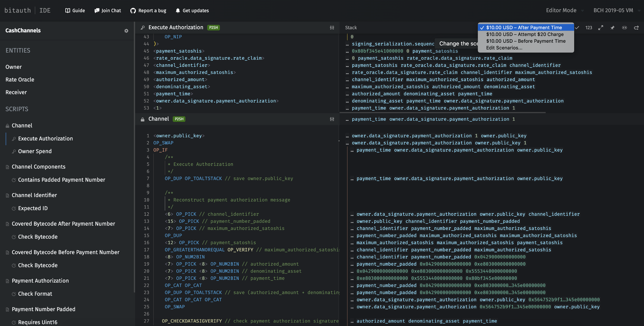Image resolution: width=644 pixels, height=326 pixels.
Task: Open CashChannels template settings gear
Action: tap(126, 31)
